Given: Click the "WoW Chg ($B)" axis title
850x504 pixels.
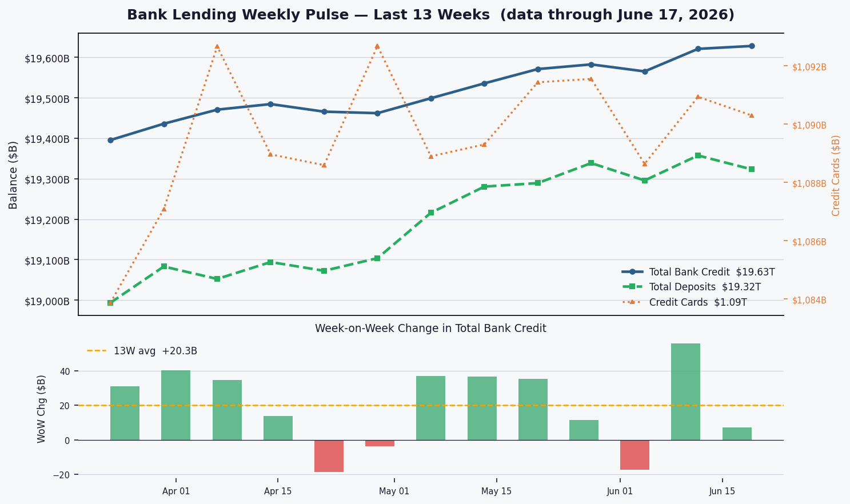Looking at the screenshot, I should (42, 409).
